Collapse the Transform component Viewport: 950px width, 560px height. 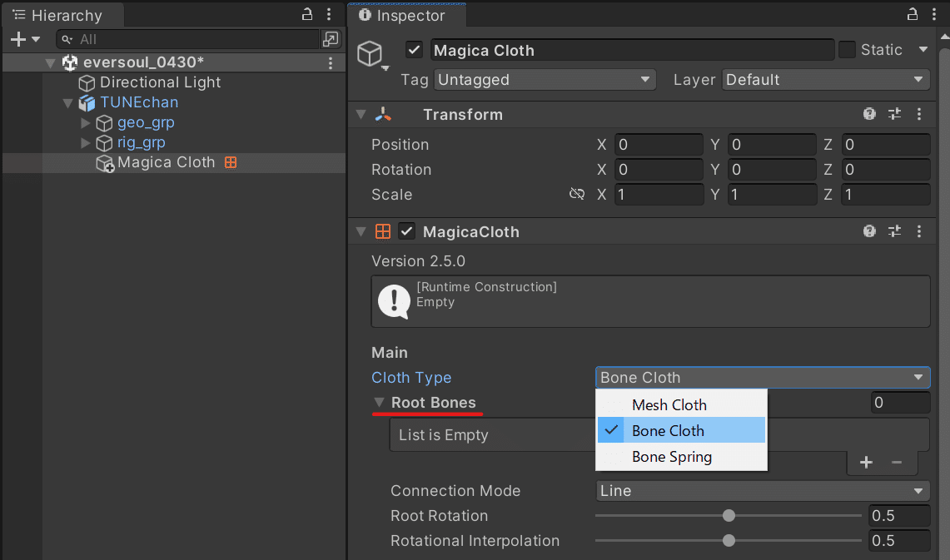coord(361,115)
